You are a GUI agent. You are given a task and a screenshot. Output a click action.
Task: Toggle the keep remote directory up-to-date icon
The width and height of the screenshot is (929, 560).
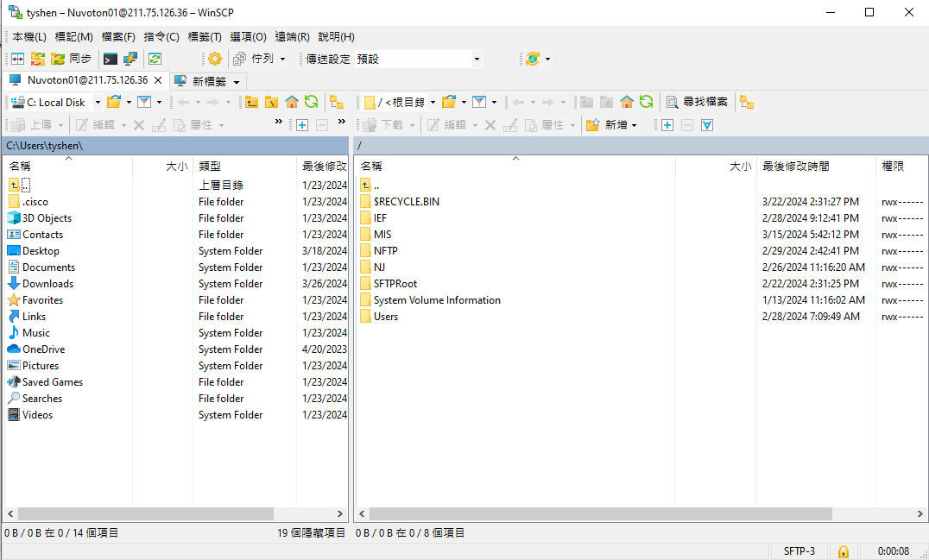point(155,59)
